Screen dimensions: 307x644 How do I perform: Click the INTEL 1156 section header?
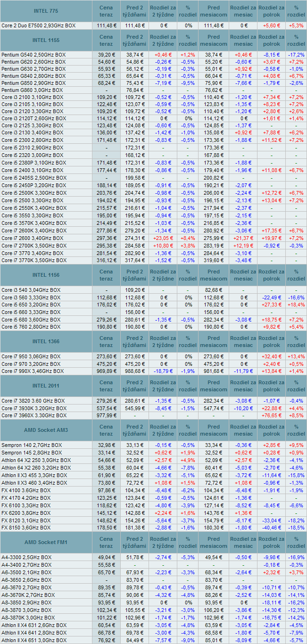[46, 275]
